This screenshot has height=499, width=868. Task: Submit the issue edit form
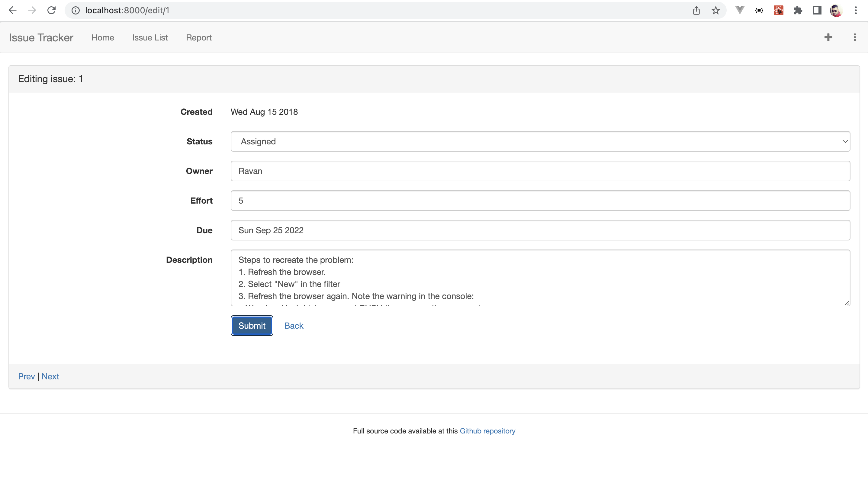[252, 325]
